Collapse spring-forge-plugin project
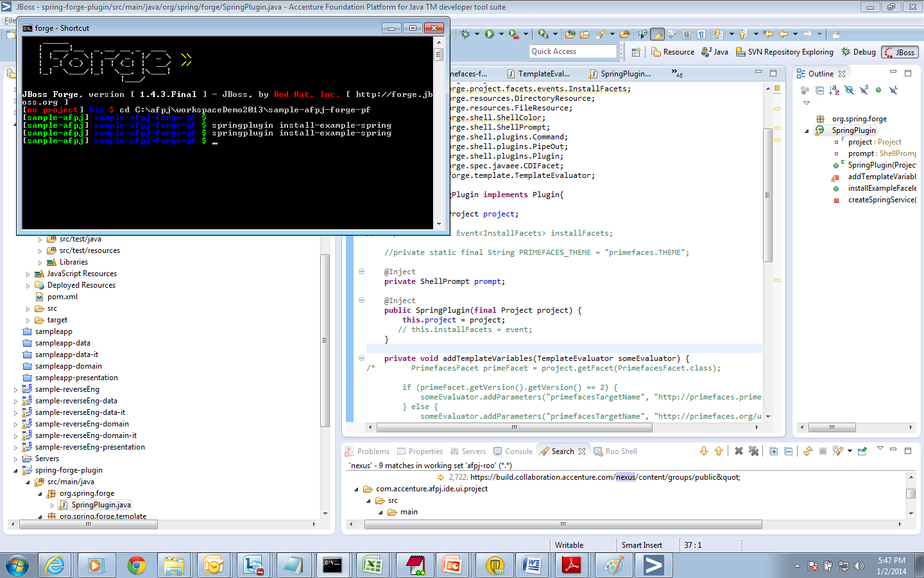The height and width of the screenshot is (578, 924). pos(15,470)
